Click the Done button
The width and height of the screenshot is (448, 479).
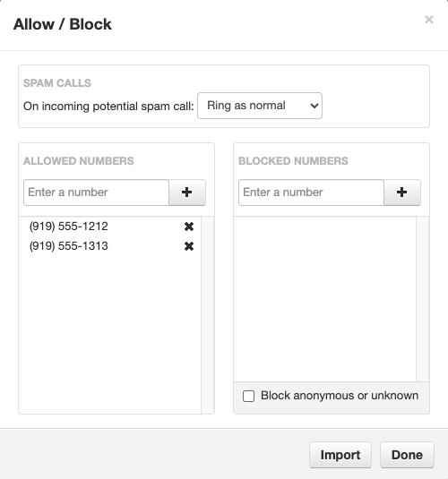407,455
